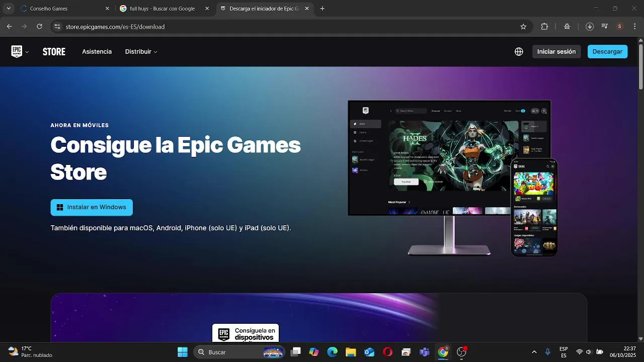Image resolution: width=644 pixels, height=362 pixels.
Task: Open Microsoft Edge from taskbar
Action: (333, 352)
